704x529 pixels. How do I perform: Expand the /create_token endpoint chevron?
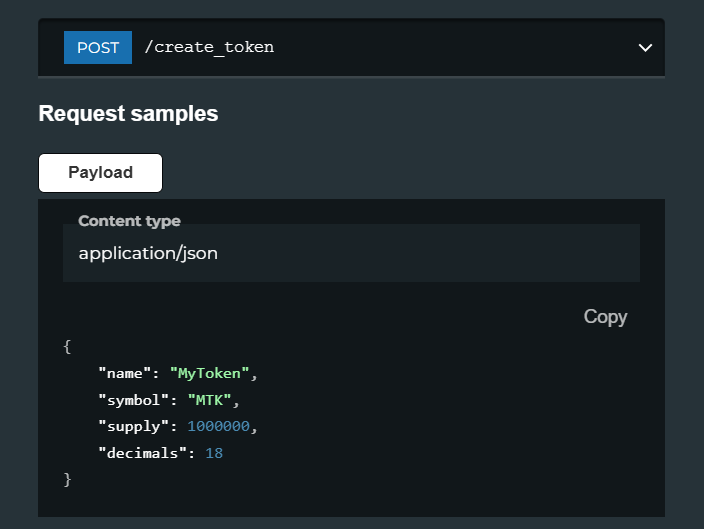point(645,48)
